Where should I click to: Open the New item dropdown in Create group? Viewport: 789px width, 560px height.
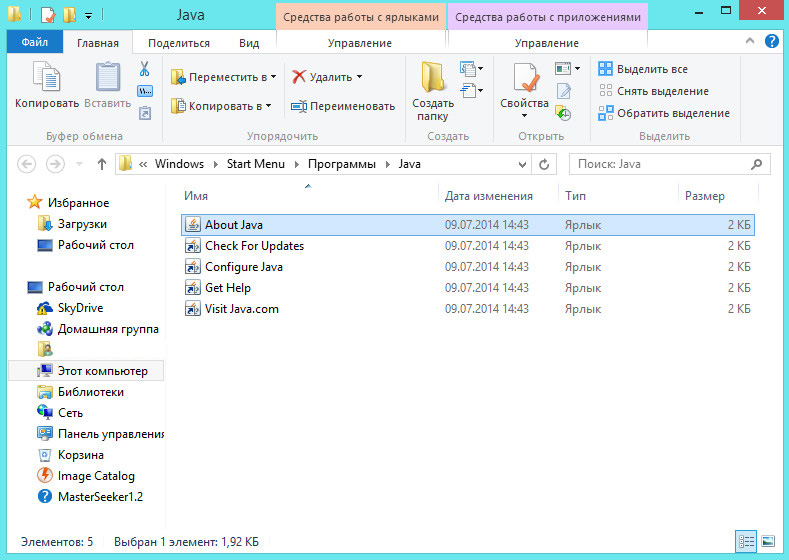tap(471, 68)
